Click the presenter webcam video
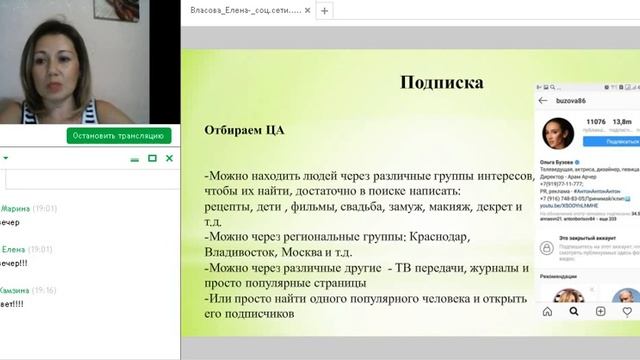The height and width of the screenshot is (360, 640). 75,62
